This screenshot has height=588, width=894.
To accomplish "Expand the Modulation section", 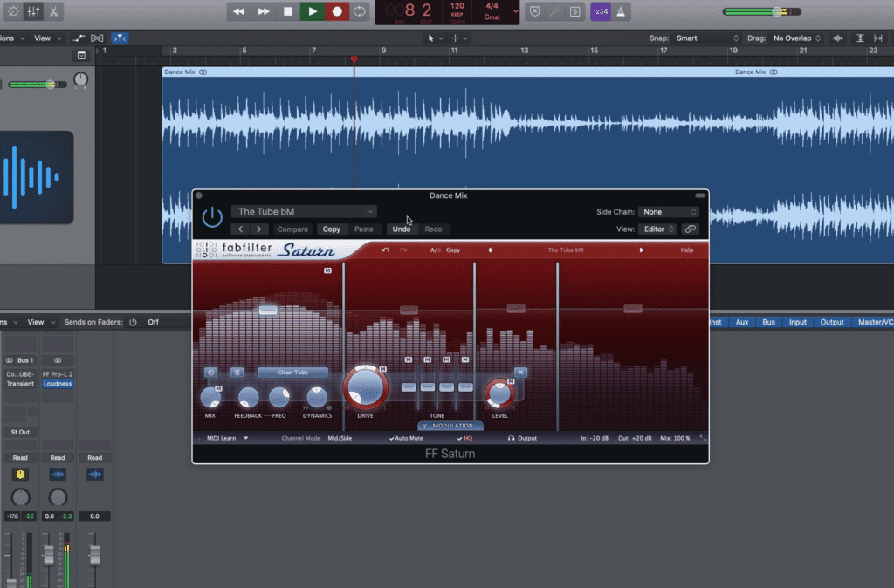I will (450, 426).
